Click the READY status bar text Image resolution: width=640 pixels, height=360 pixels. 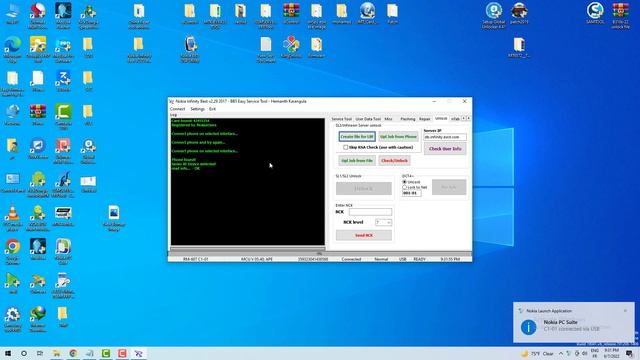[419, 259]
